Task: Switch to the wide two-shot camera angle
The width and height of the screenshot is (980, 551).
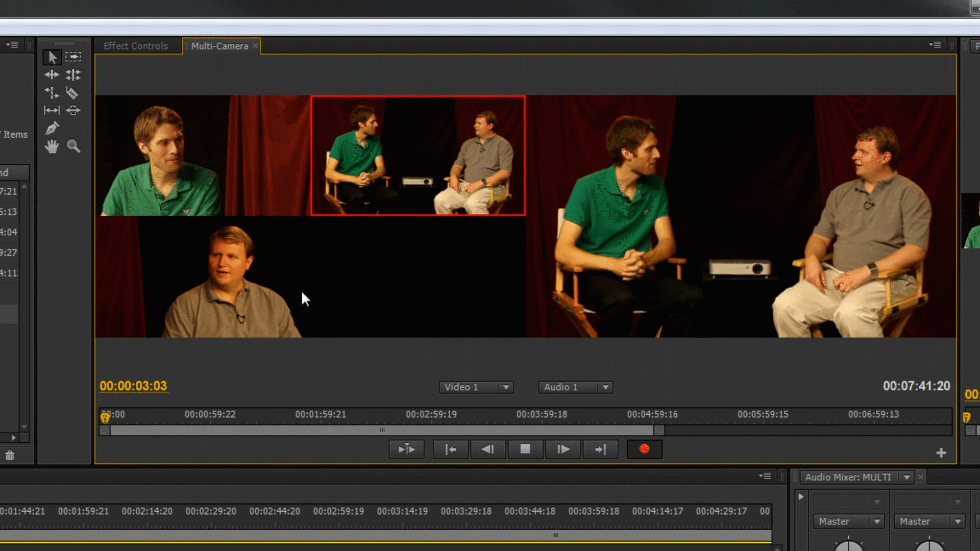Action: coord(418,156)
